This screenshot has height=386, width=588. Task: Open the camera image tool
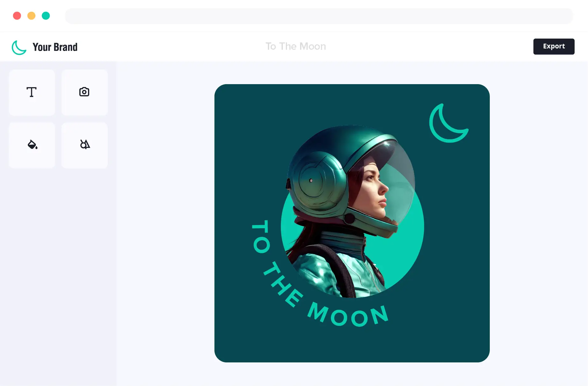pyautogui.click(x=85, y=92)
